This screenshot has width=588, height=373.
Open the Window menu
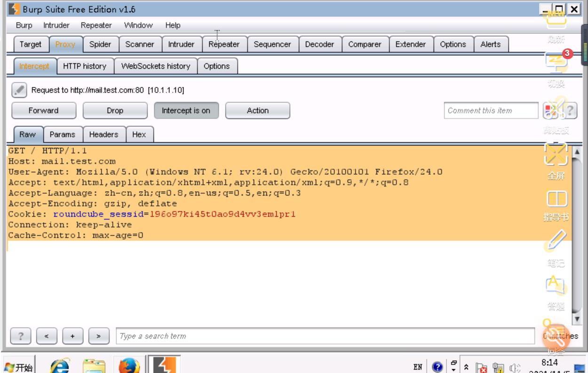click(x=138, y=25)
